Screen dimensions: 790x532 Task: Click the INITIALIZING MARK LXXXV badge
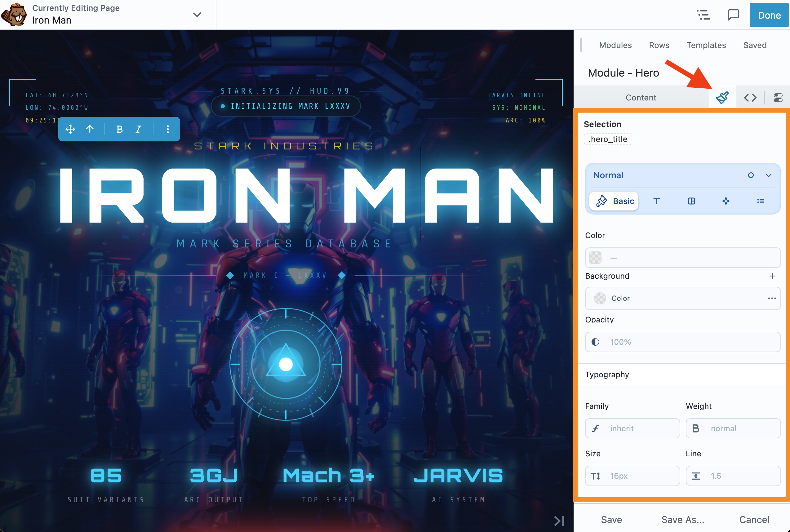286,106
